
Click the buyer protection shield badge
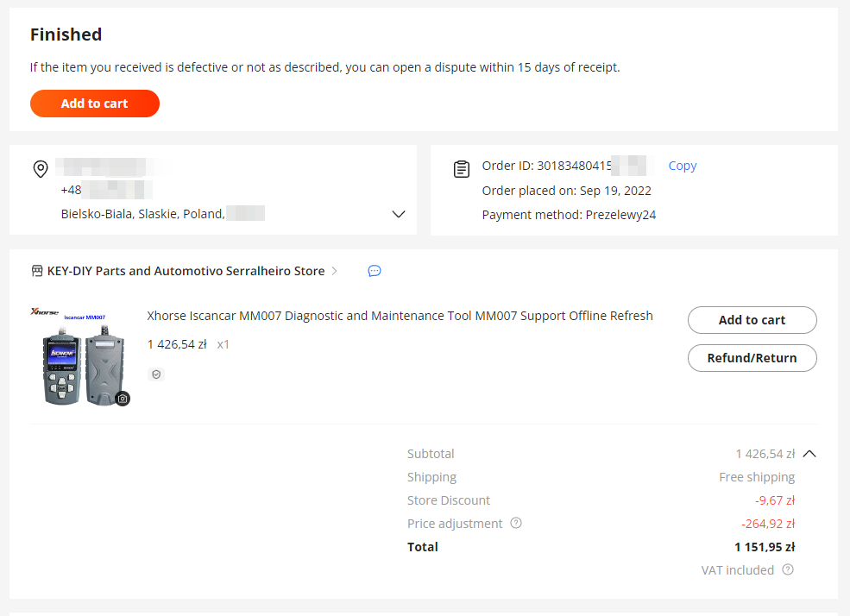(x=156, y=374)
